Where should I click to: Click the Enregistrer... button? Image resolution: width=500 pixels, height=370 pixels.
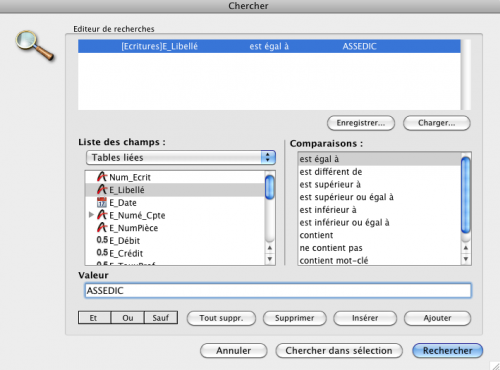[361, 123]
